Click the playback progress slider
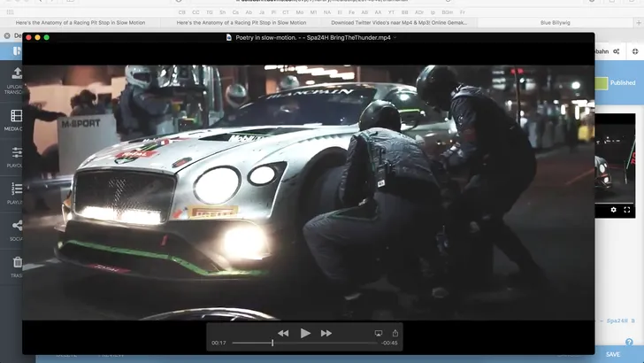 tap(305, 344)
